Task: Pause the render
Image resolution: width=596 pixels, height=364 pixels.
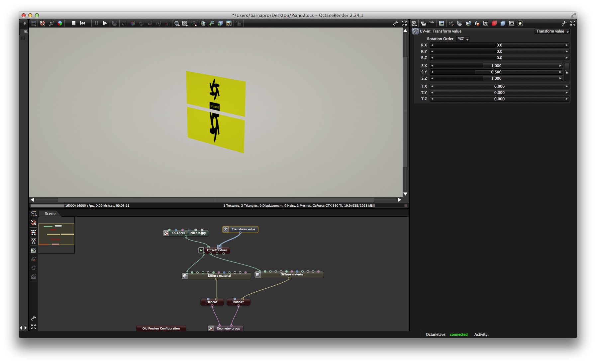Action: [x=96, y=23]
